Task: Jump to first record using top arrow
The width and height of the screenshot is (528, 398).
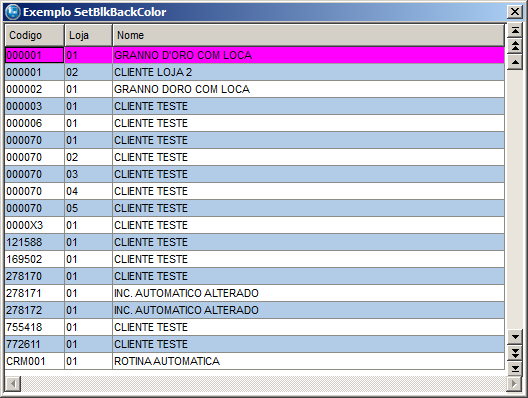Action: (x=515, y=30)
